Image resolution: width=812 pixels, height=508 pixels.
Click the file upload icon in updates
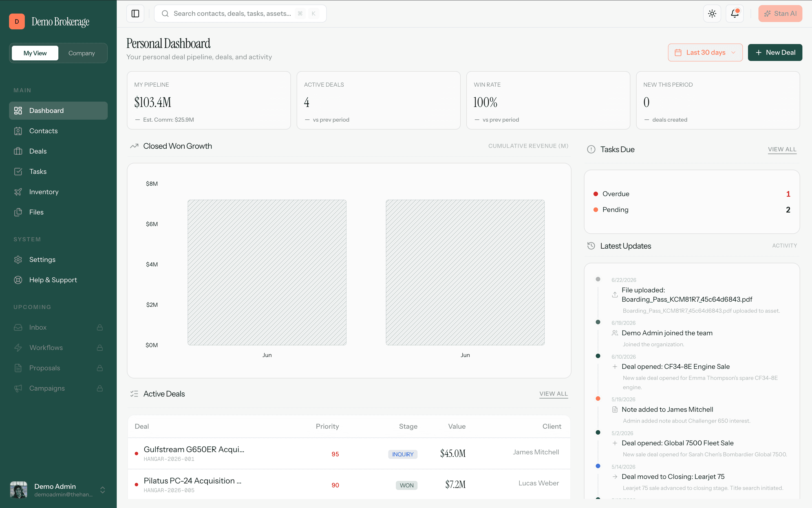[x=615, y=295]
